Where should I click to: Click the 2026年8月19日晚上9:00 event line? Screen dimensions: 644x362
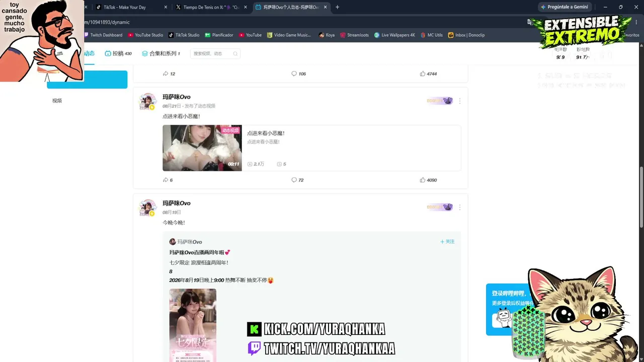click(x=222, y=280)
